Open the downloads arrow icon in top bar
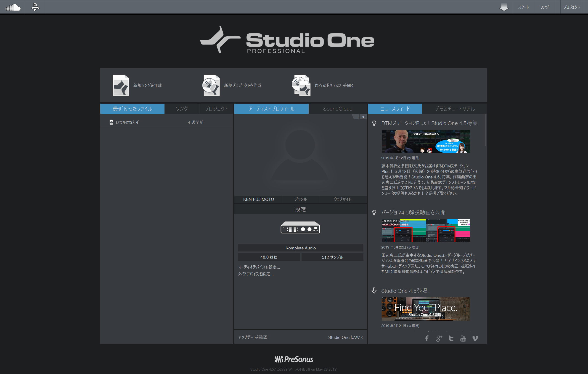Viewport: 588px width, 374px height. 504,7
